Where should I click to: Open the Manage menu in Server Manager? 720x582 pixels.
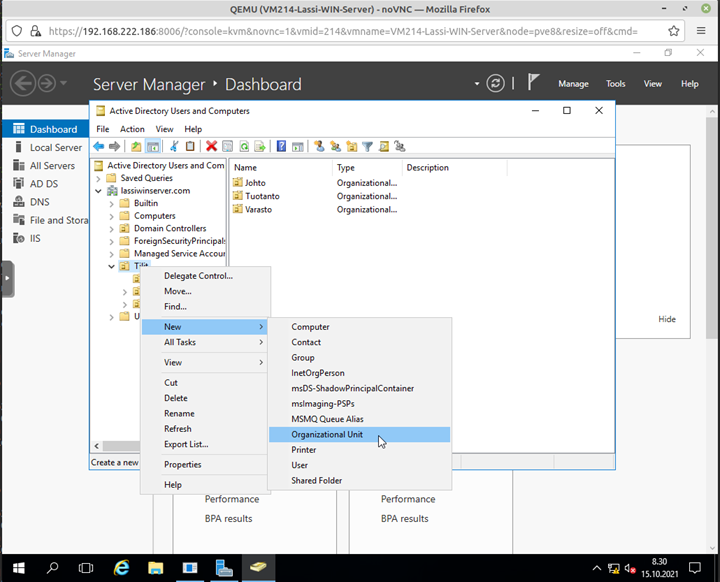click(573, 84)
